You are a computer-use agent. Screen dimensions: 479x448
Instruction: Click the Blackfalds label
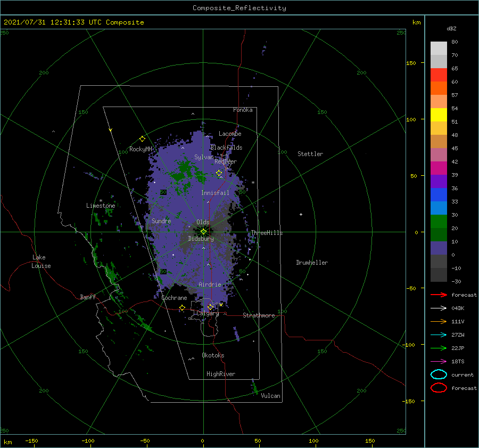226,148
